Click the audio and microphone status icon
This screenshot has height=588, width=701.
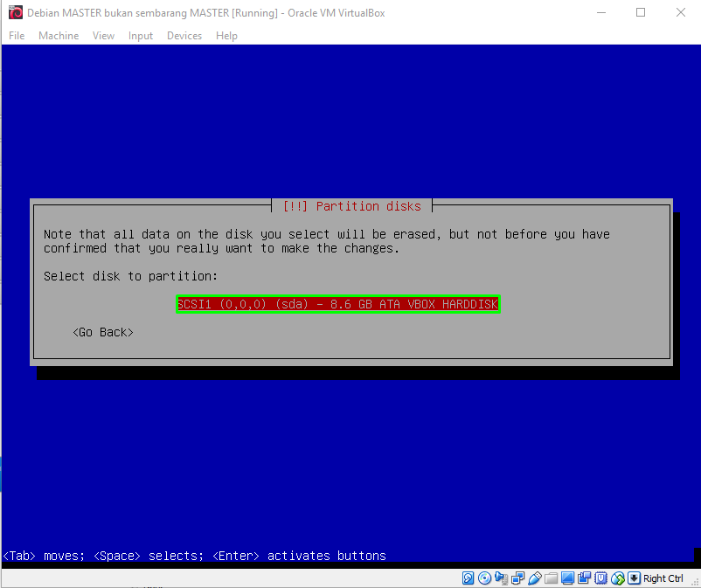pos(501,578)
